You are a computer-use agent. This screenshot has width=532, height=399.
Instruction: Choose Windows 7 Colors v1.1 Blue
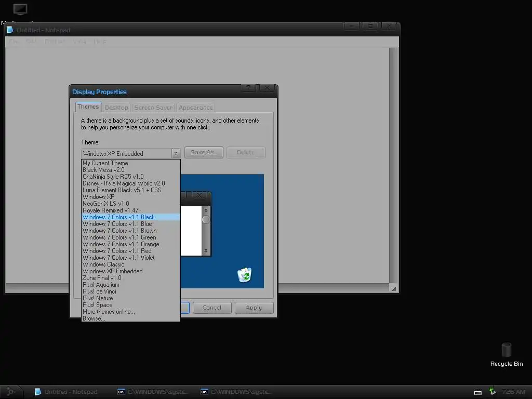point(130,224)
